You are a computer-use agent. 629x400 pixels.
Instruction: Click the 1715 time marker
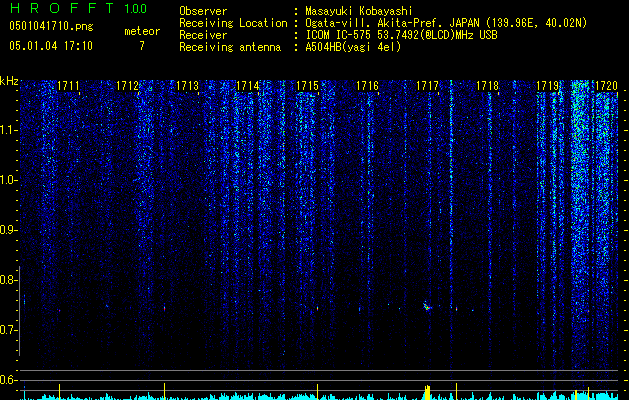[x=307, y=86]
